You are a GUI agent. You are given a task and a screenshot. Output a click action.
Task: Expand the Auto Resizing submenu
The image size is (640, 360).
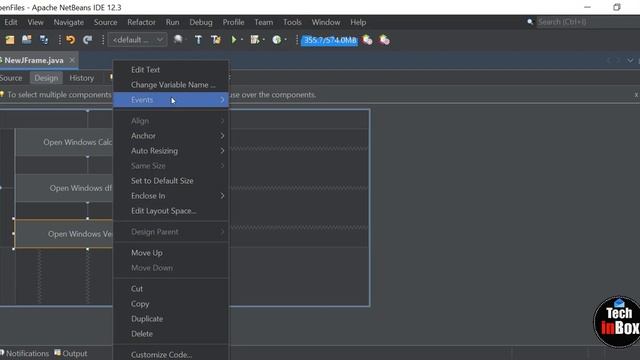pyautogui.click(x=171, y=151)
